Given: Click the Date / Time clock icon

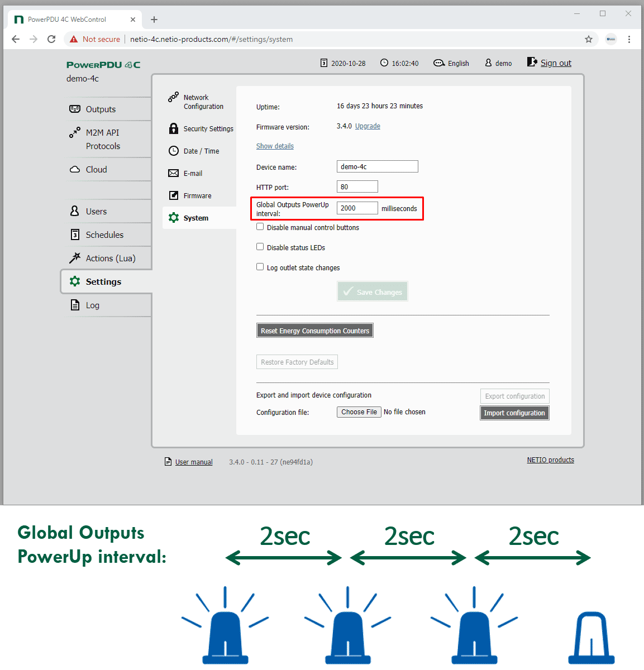Looking at the screenshot, I should tap(174, 151).
